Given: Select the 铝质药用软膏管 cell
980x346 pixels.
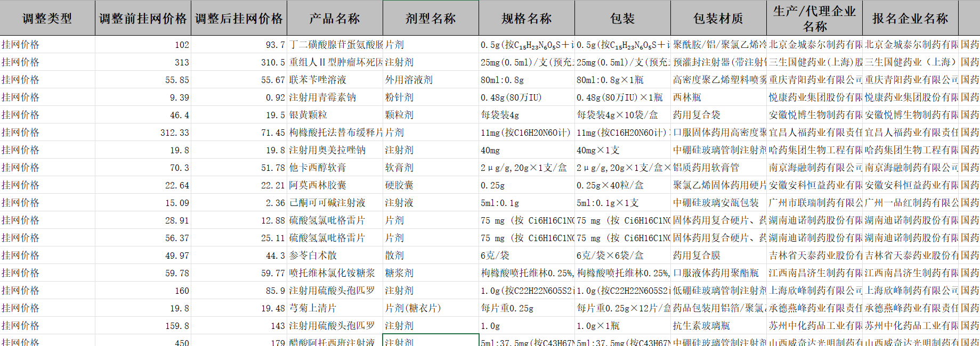Looking at the screenshot, I should 706,168.
